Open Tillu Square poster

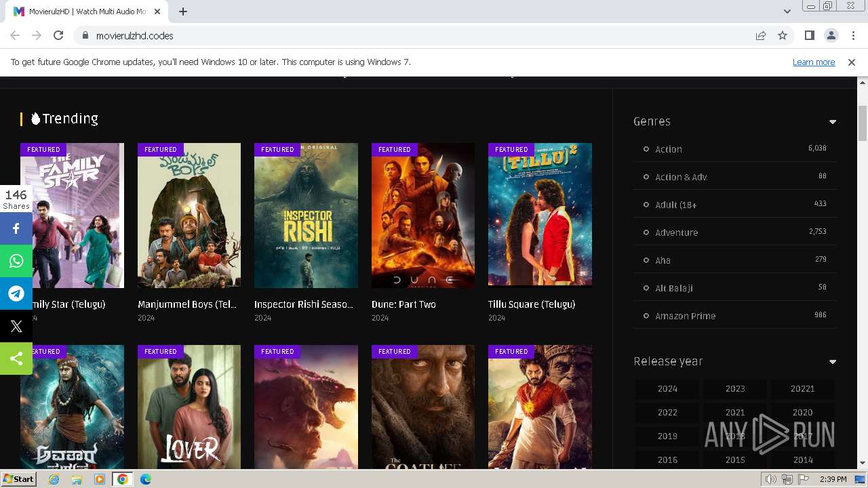(540, 216)
